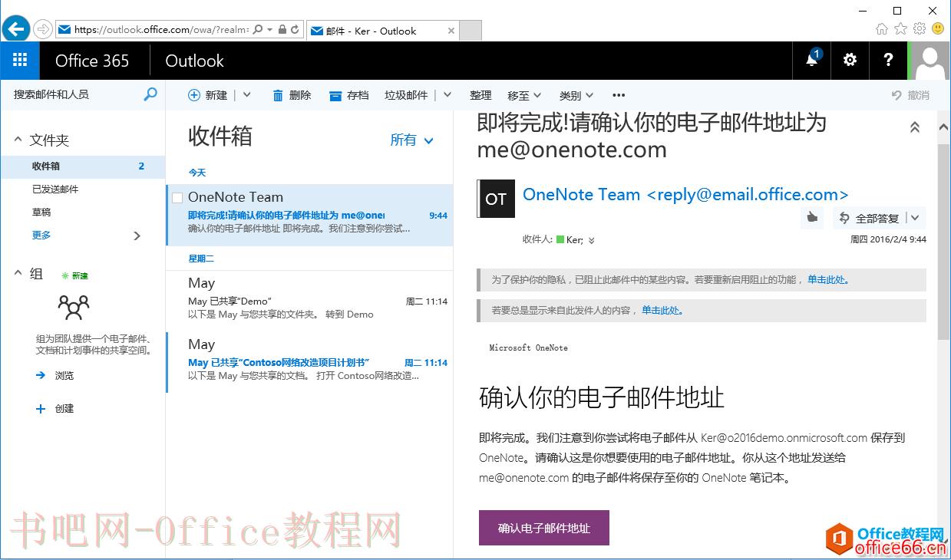Expand recipients list next to Ker
The height and width of the screenshot is (560, 951).
coord(591,240)
